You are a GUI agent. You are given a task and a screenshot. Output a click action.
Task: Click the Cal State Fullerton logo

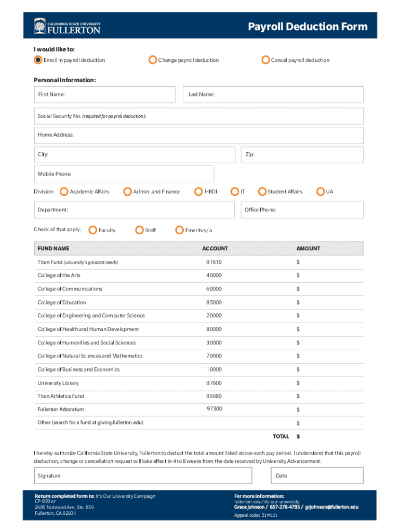pos(67,26)
